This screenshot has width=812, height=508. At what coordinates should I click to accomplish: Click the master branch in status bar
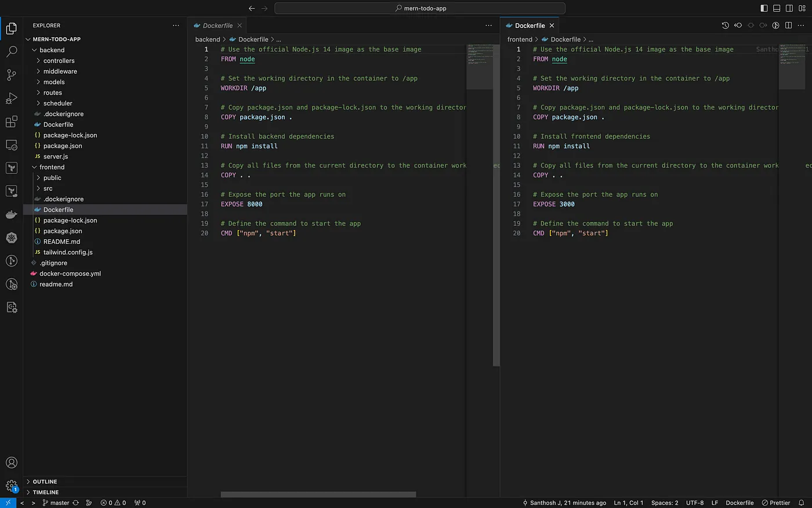tap(56, 503)
